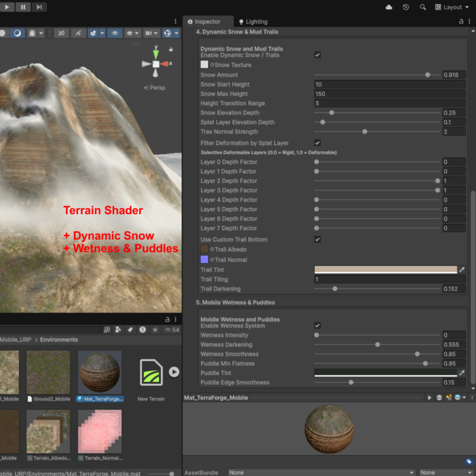Open the search magnifier in the top bar
476x476 pixels.
(x=422, y=7)
